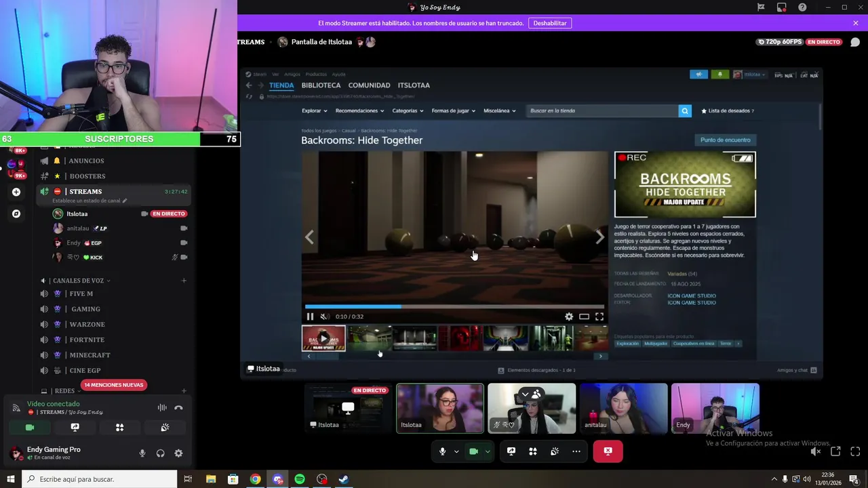Add a server plus button
Viewport: 868px width, 488px height.
pyautogui.click(x=16, y=192)
